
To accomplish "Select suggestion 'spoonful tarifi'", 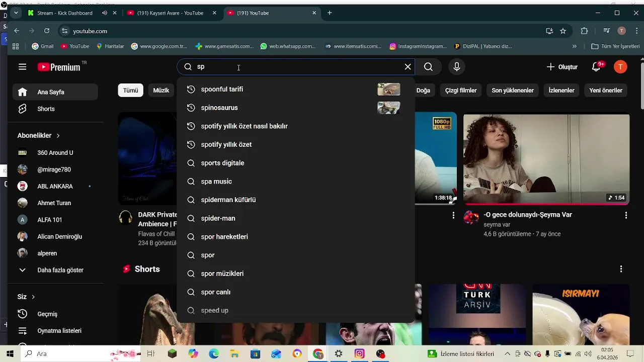I will [295, 89].
